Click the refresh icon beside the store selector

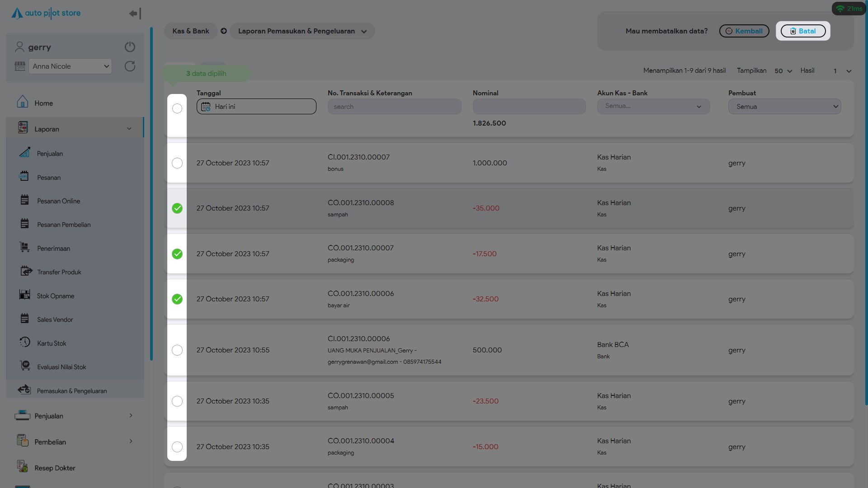[x=130, y=66]
